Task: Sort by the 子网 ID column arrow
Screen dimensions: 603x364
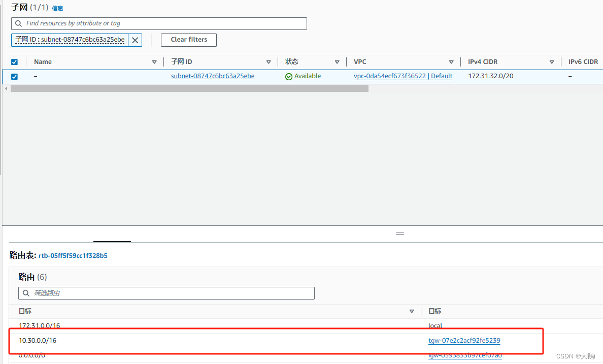Action: (269, 62)
